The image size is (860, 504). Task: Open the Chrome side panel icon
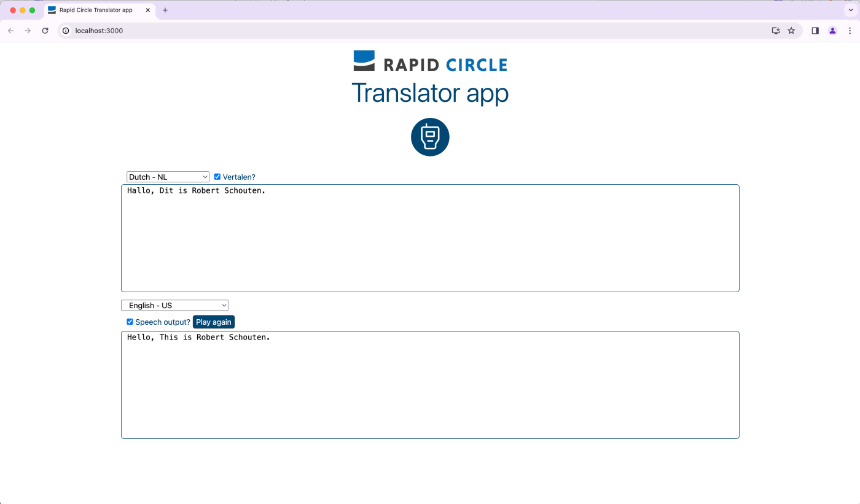coord(815,31)
